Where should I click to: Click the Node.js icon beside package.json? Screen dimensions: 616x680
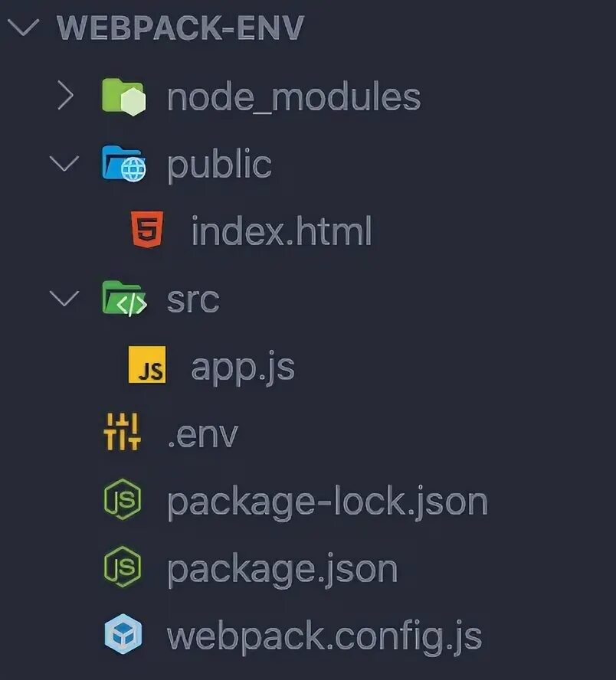(x=123, y=567)
